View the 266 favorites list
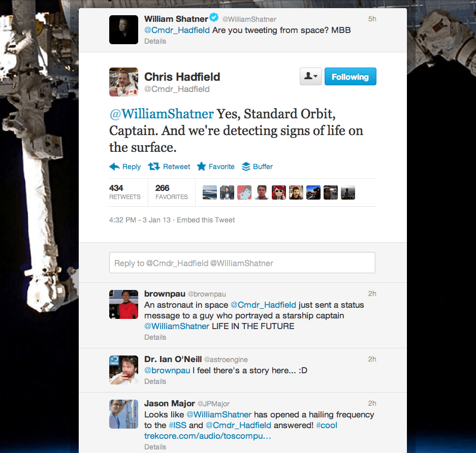This screenshot has height=453, width=476. pyautogui.click(x=172, y=192)
